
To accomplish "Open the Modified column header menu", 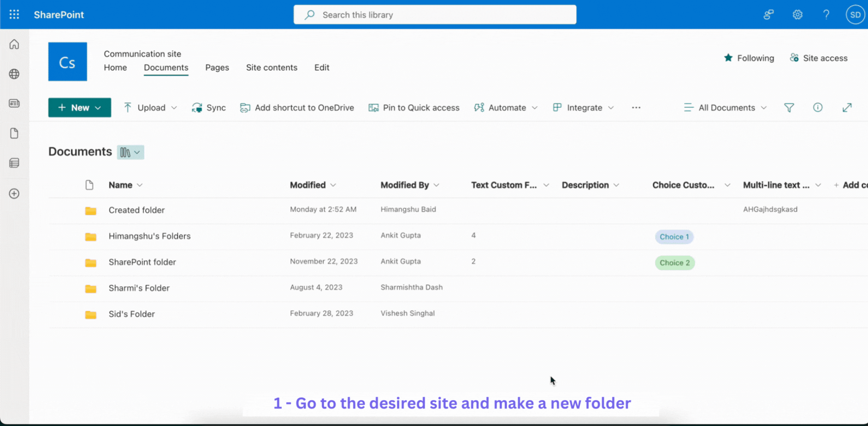I will (313, 185).
